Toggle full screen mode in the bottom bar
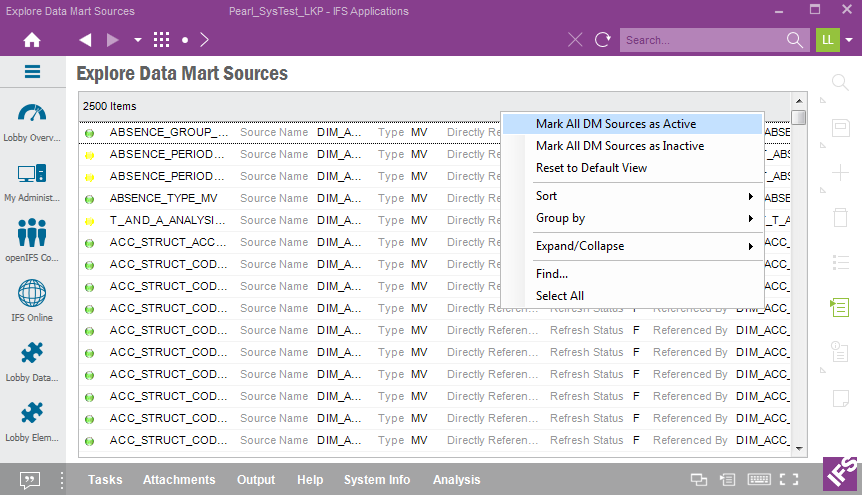862x495 pixels. coord(789,480)
